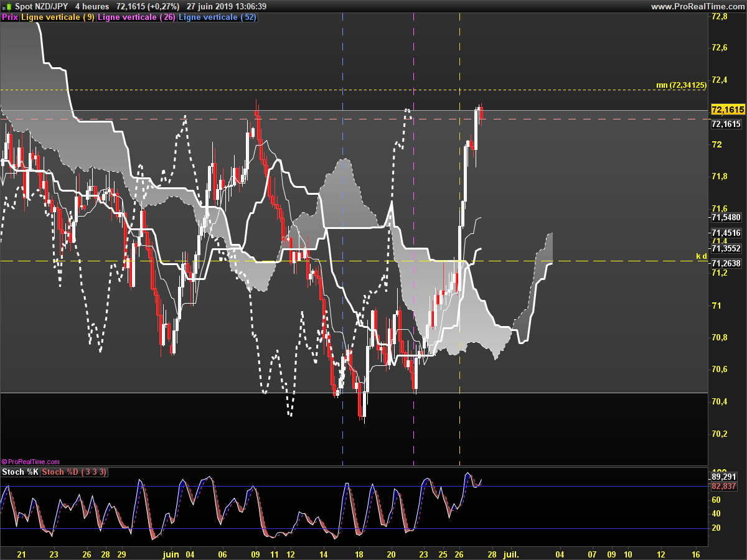The image size is (747, 560).
Task: Click the 29 label on date axis
Action: point(122,554)
